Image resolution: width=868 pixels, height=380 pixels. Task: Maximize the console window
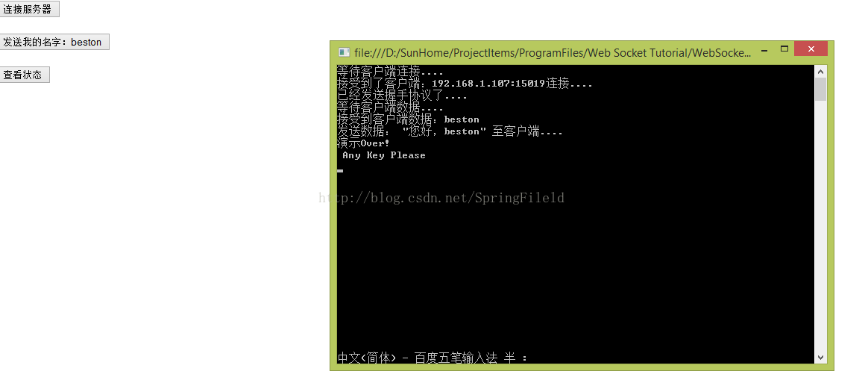click(x=784, y=49)
